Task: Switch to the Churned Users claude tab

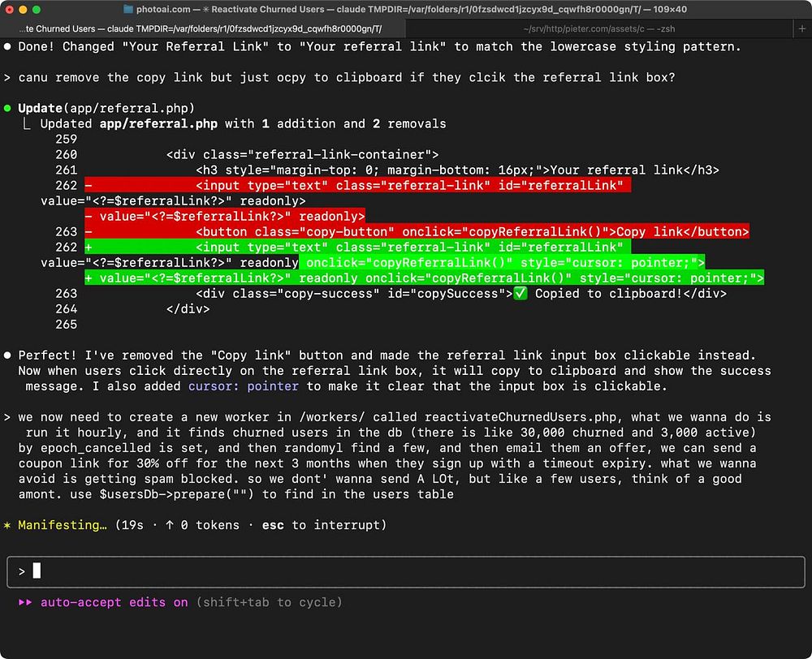Action: (x=202, y=29)
